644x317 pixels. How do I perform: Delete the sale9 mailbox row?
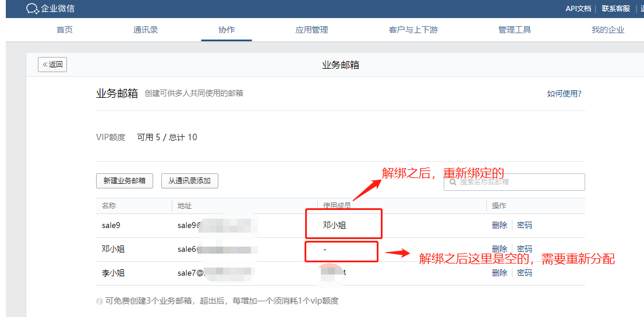coord(499,225)
